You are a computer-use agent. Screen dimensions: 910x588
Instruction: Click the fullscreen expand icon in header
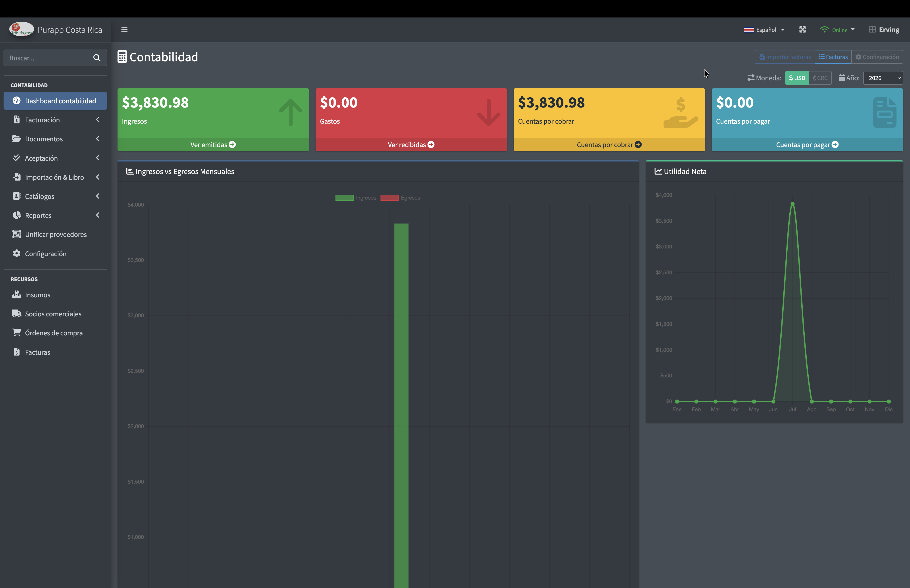click(x=802, y=29)
